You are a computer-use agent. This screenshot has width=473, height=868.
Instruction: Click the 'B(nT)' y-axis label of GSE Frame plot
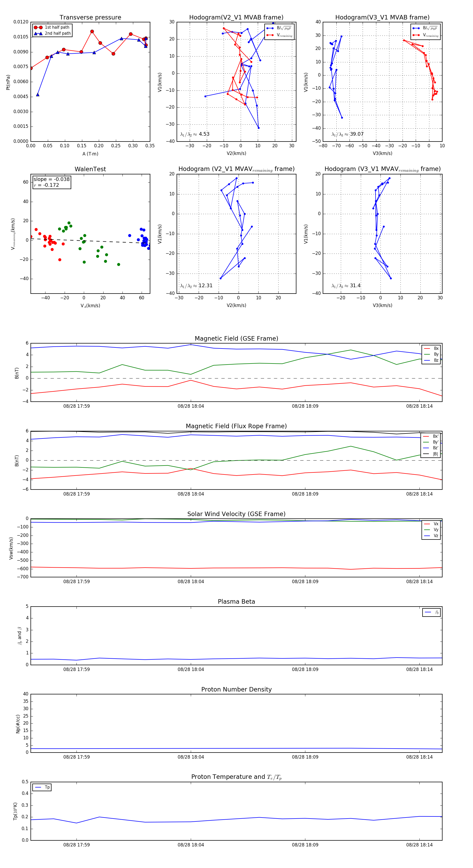tap(17, 373)
